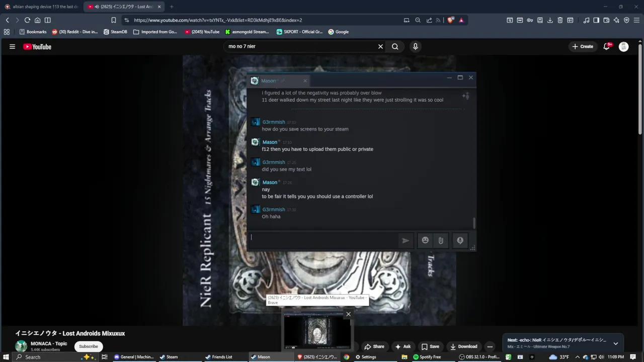
Task: Go back in browser
Action: click(x=7, y=20)
